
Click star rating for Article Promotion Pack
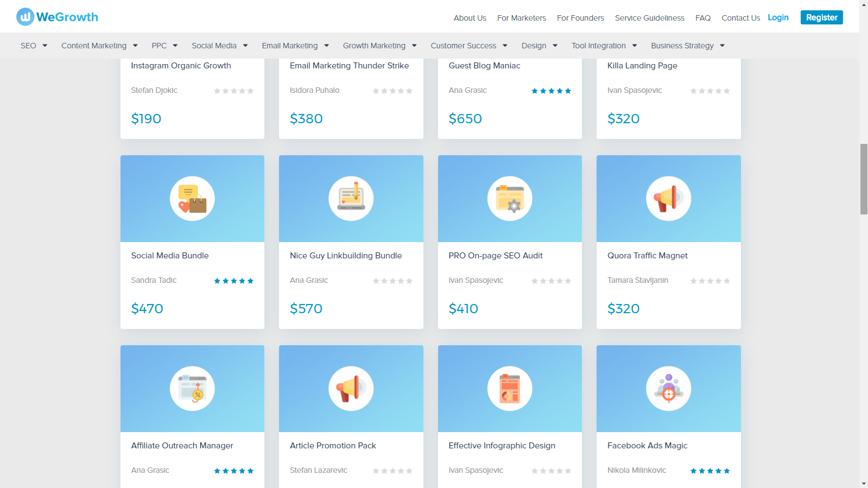coord(392,471)
